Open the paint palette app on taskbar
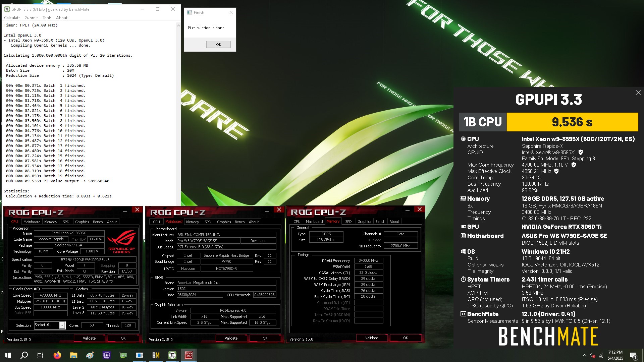Image resolution: width=644 pixels, height=362 pixels. [90, 355]
